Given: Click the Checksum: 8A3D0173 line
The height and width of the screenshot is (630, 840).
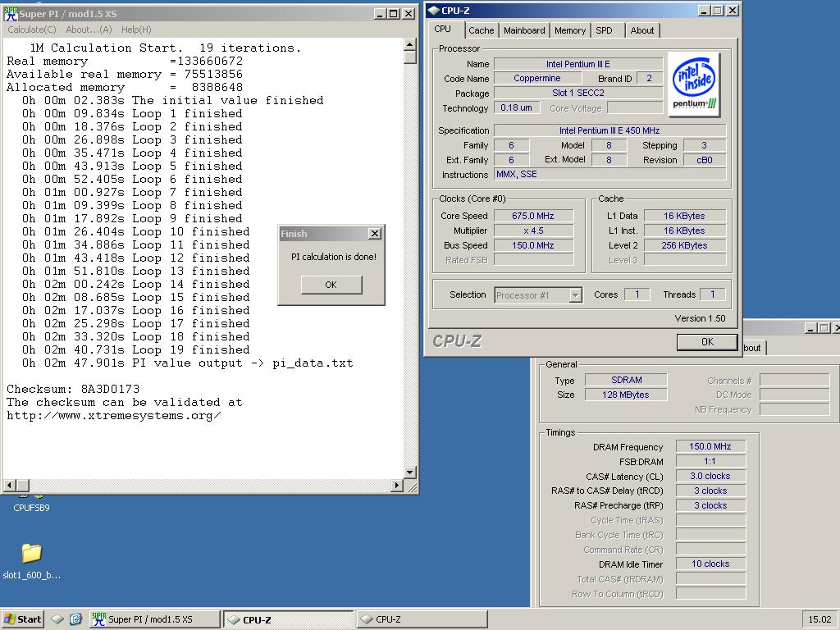Looking at the screenshot, I should click(x=73, y=389).
